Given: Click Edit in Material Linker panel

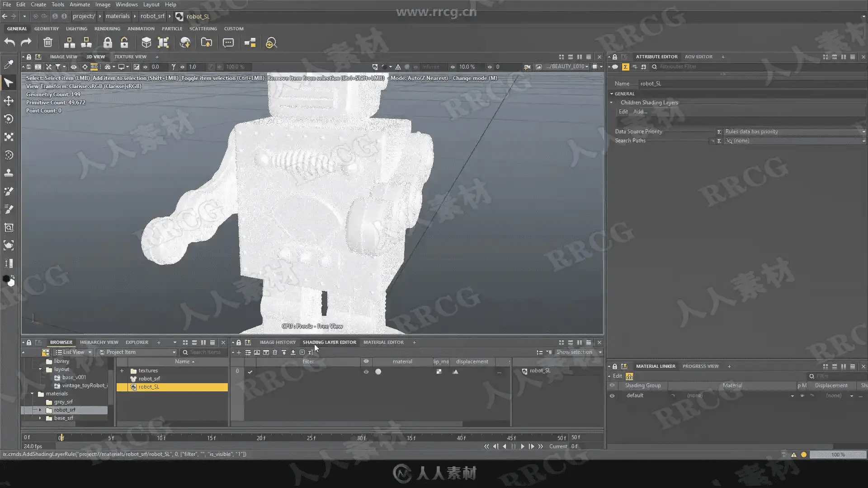Looking at the screenshot, I should click(617, 376).
